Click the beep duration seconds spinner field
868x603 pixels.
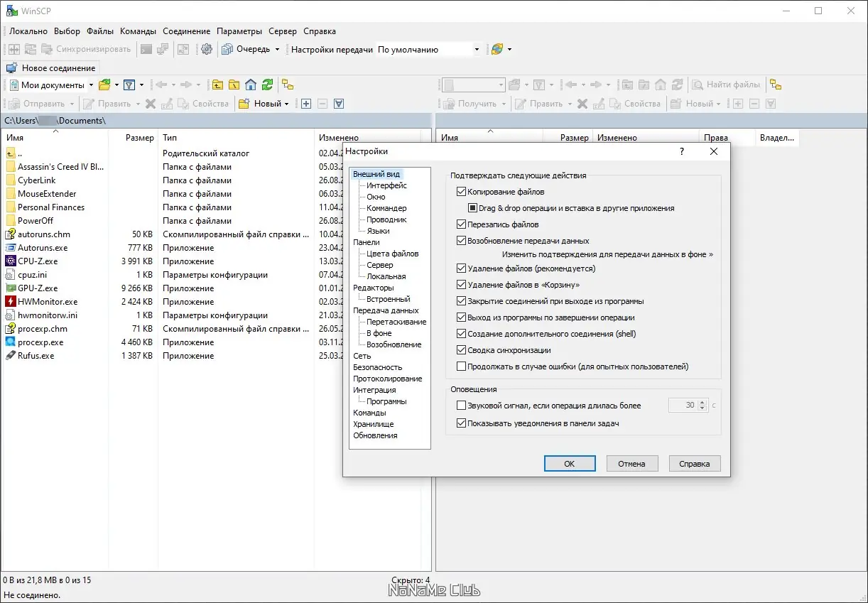683,406
